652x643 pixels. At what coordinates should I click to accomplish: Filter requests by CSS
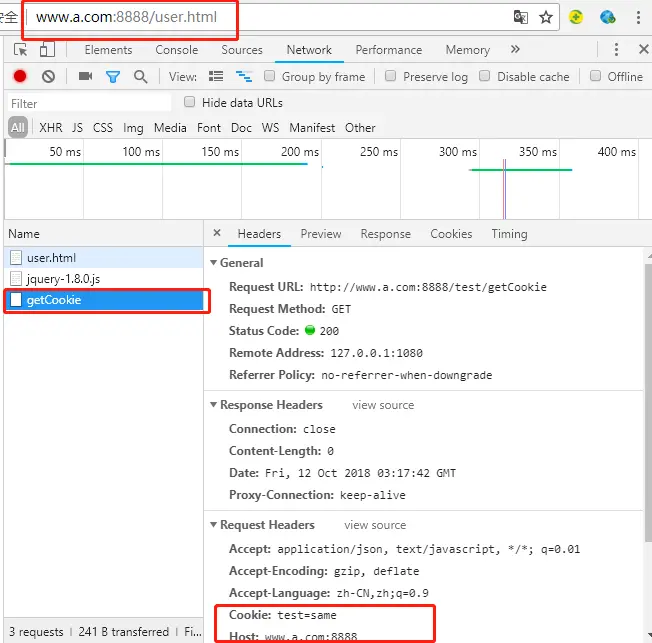point(103,128)
